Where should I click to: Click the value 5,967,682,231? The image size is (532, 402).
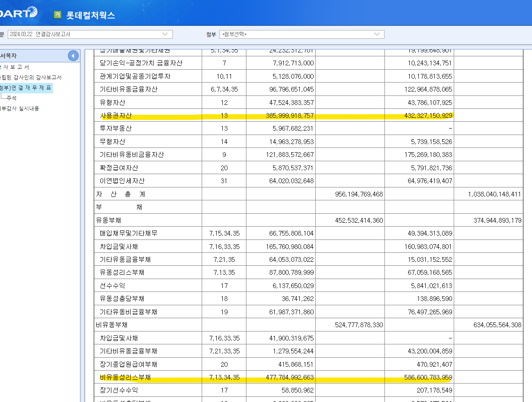click(293, 129)
